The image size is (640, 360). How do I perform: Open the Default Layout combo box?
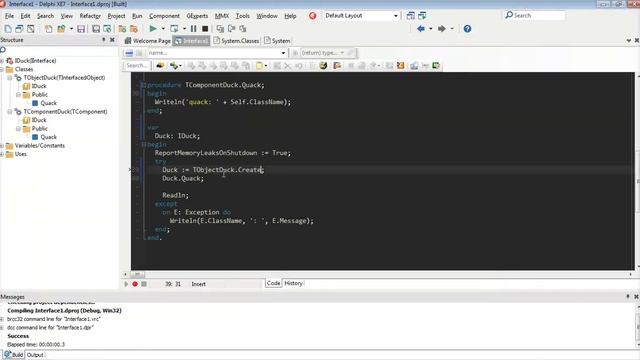click(x=361, y=16)
